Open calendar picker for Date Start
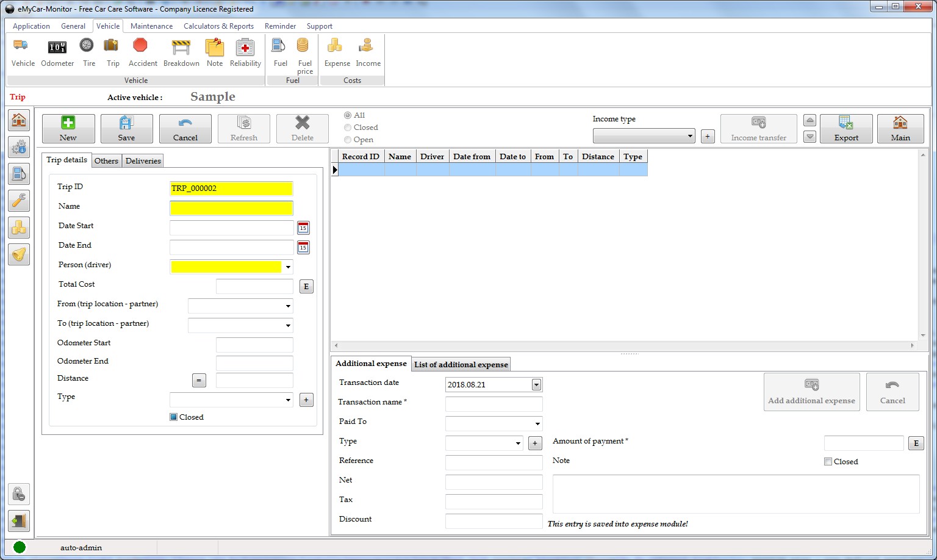 tap(303, 228)
